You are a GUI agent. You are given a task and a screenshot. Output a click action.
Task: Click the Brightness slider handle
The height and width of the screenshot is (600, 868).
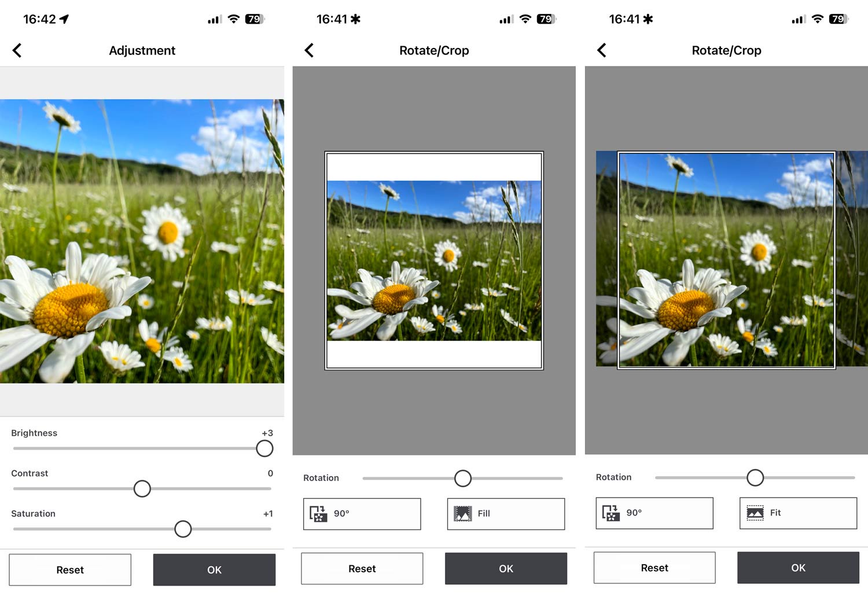[x=264, y=448]
